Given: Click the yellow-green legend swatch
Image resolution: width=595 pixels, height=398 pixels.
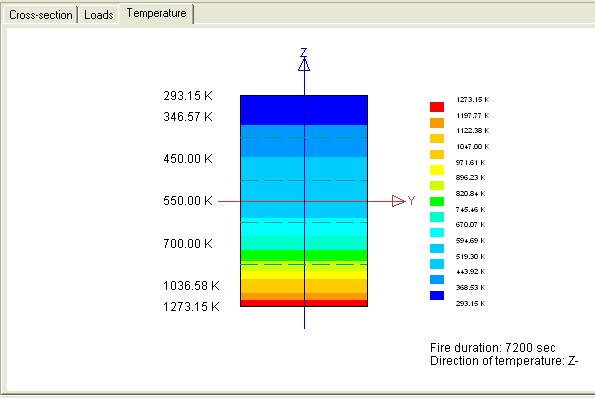Looking at the screenshot, I should pyautogui.click(x=437, y=186).
